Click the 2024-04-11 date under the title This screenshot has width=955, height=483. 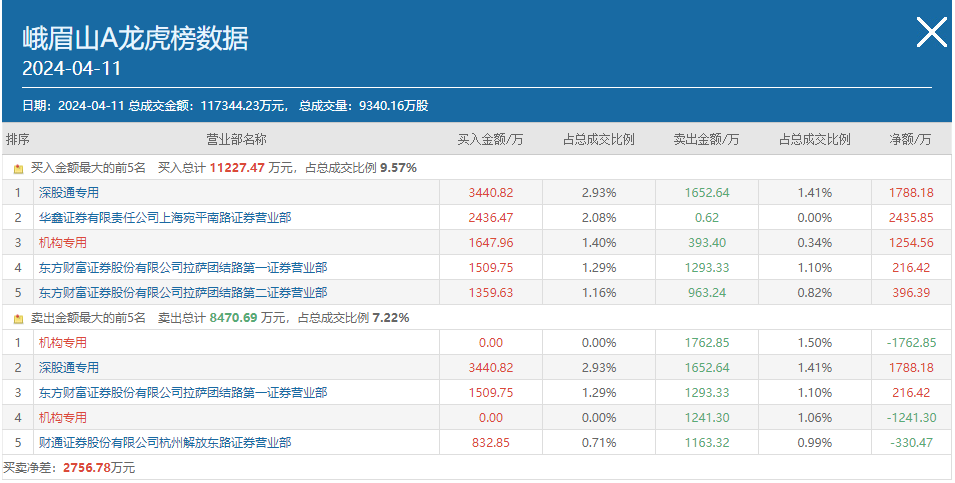[72, 68]
